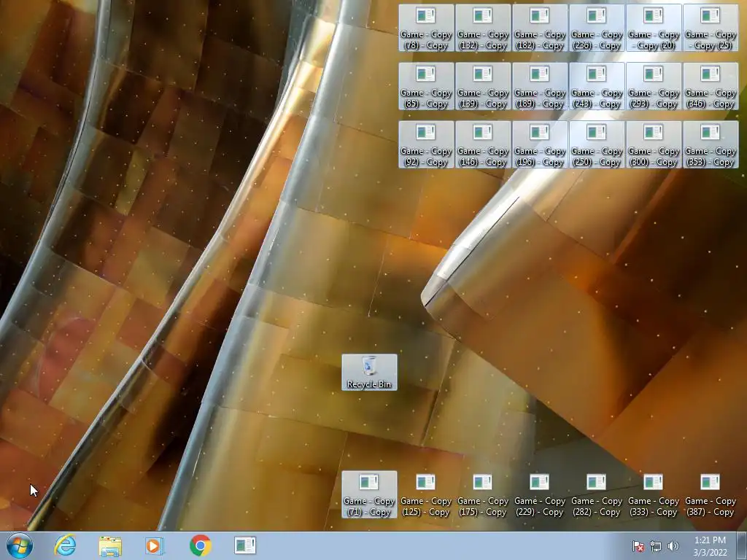Screen dimensions: 747x560
Task: Choose Game - Copy (229) - Copy file
Action: click(x=540, y=494)
